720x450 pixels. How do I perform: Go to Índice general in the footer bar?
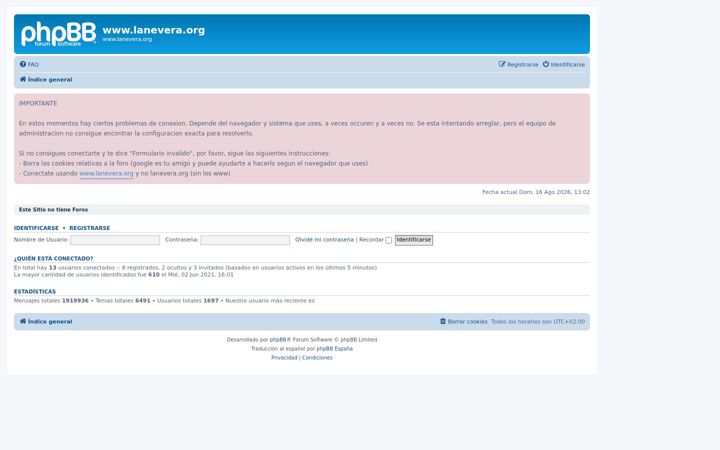coord(50,321)
